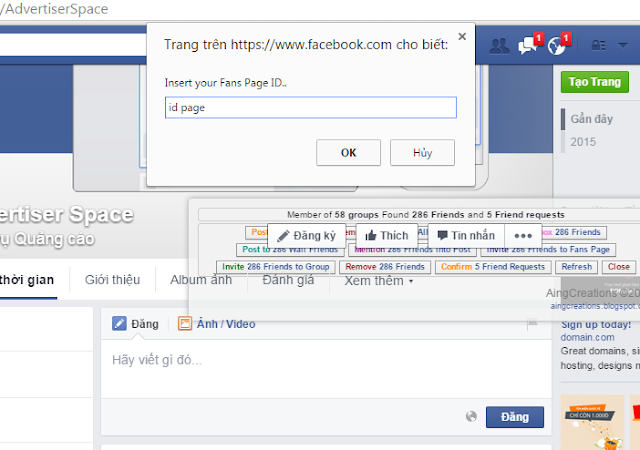Open the aingcreations.blogspot link
Image resolution: width=640 pixels, height=450 pixels.
coord(595,306)
